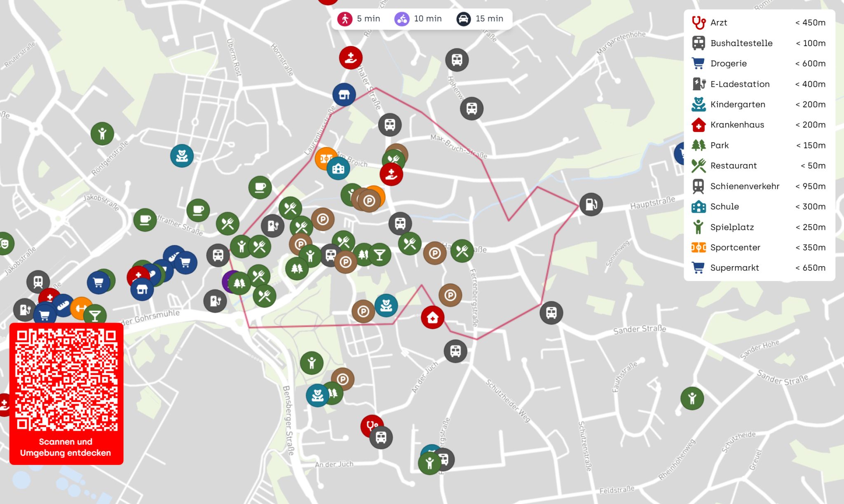This screenshot has height=504, width=844.
Task: Click the E-Ladestation charger icon in legend
Action: 699,84
